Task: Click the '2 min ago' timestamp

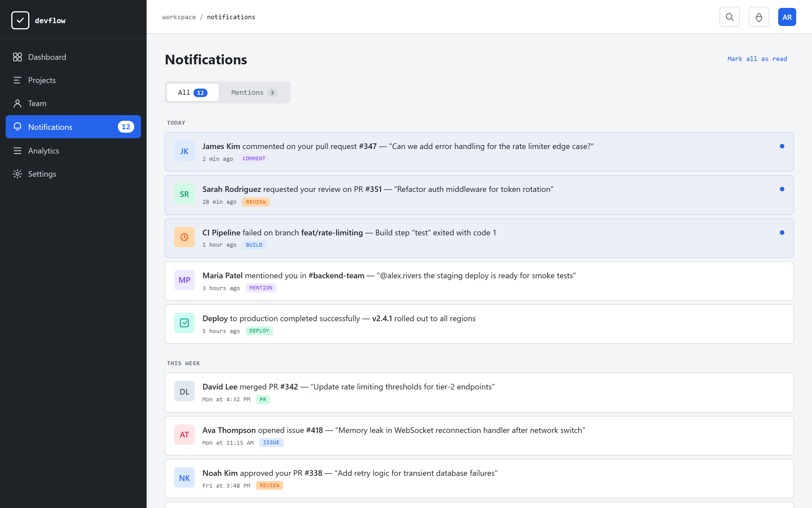Action: [217, 159]
